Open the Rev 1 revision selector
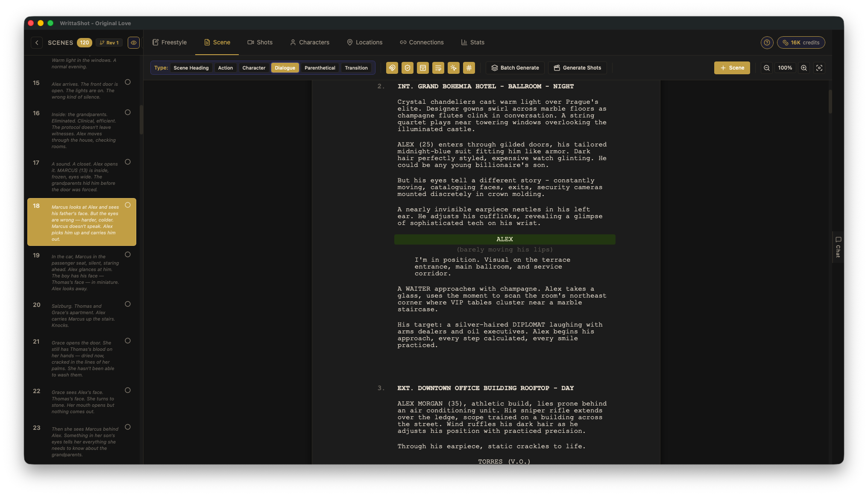This screenshot has width=868, height=496. (109, 43)
